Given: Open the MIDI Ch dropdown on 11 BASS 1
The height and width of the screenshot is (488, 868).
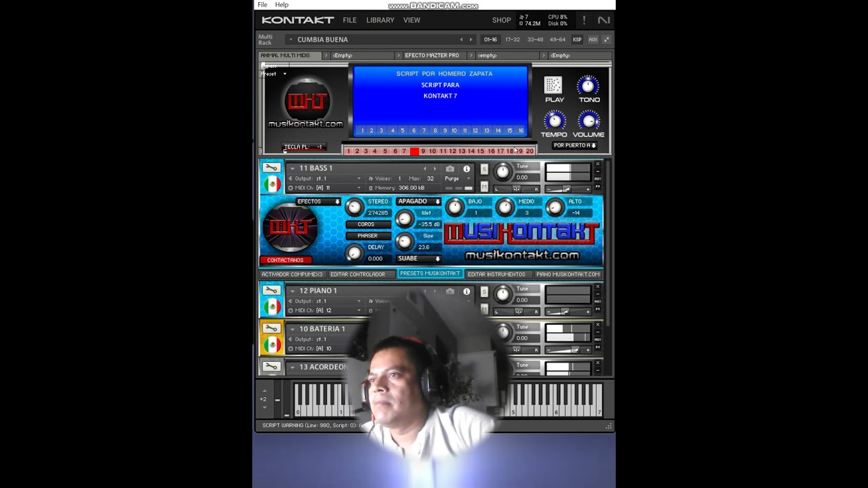Looking at the screenshot, I should click(x=325, y=188).
